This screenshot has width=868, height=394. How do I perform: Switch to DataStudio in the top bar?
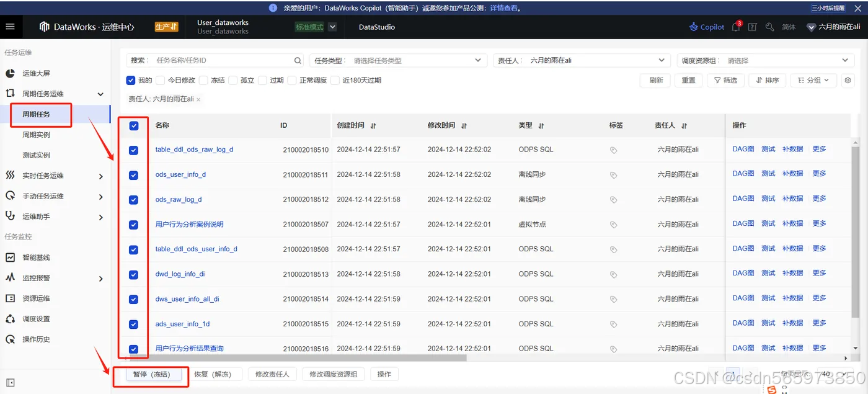(376, 27)
